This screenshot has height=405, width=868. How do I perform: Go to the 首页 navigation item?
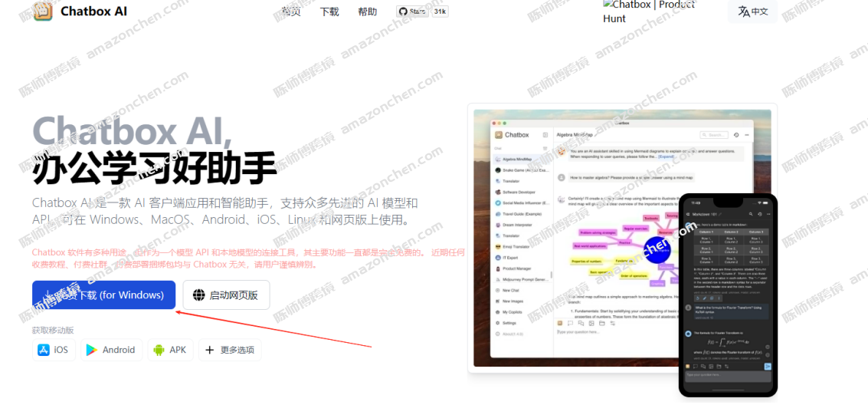click(290, 12)
